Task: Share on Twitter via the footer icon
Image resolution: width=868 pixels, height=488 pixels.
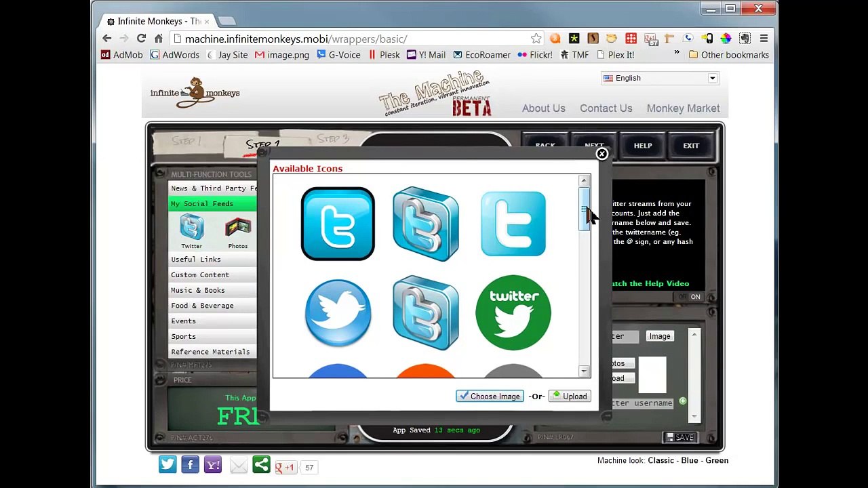Action: click(x=167, y=464)
